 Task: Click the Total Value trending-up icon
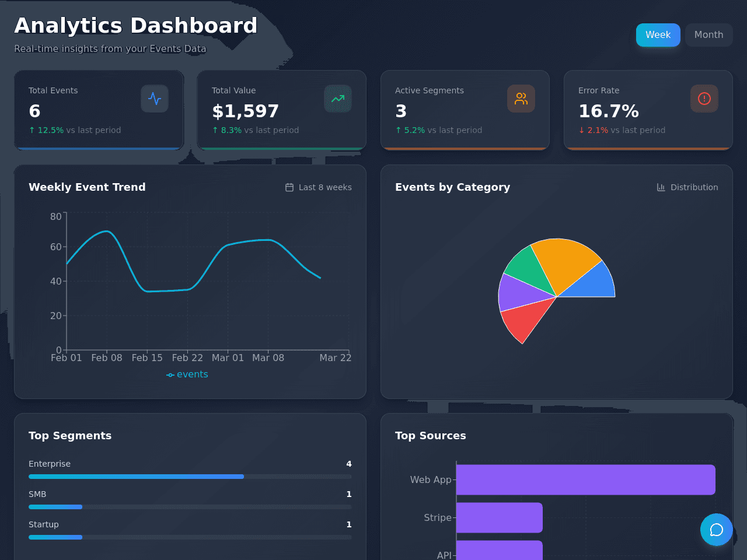[338, 99]
